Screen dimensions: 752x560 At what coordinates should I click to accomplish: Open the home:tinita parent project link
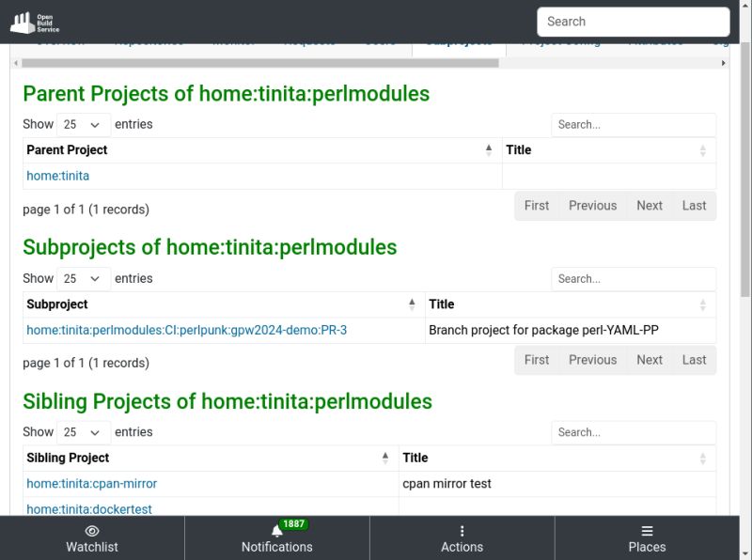tap(57, 175)
